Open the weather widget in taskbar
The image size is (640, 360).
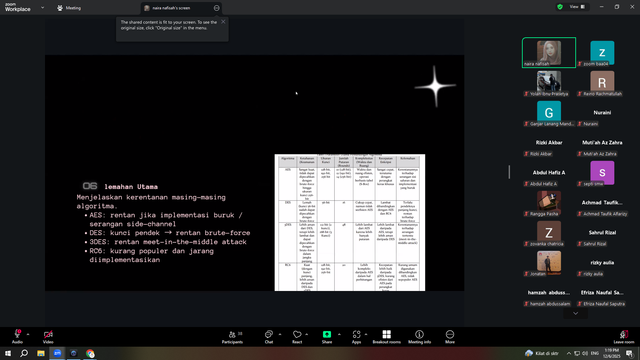coord(542,353)
